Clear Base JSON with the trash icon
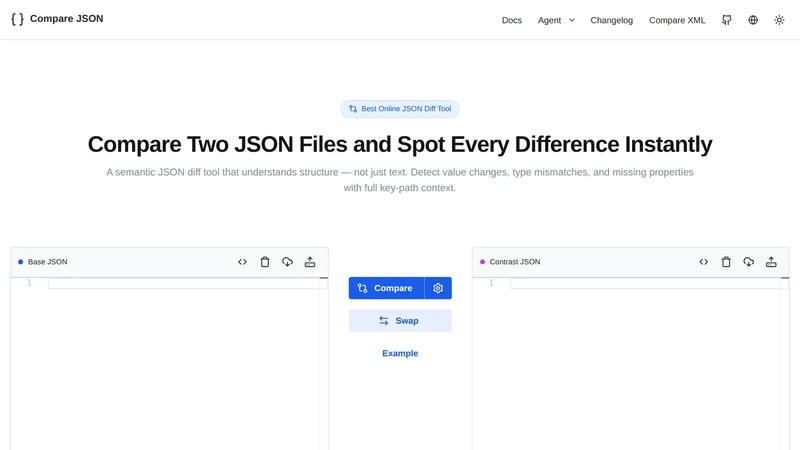Viewport: 800px width, 450px height. pos(265,262)
